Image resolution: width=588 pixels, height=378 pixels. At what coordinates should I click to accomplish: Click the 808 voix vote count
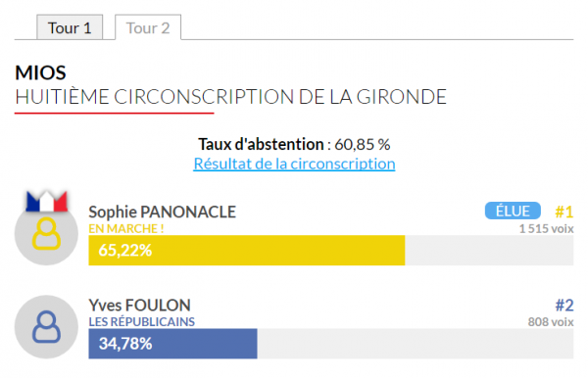pos(551,322)
